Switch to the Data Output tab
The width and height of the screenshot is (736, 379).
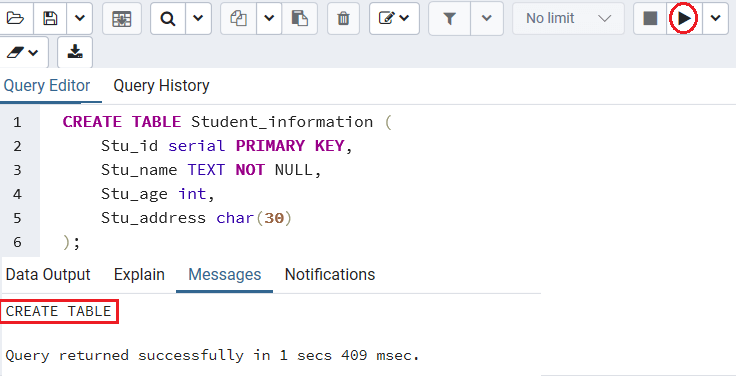pos(48,274)
